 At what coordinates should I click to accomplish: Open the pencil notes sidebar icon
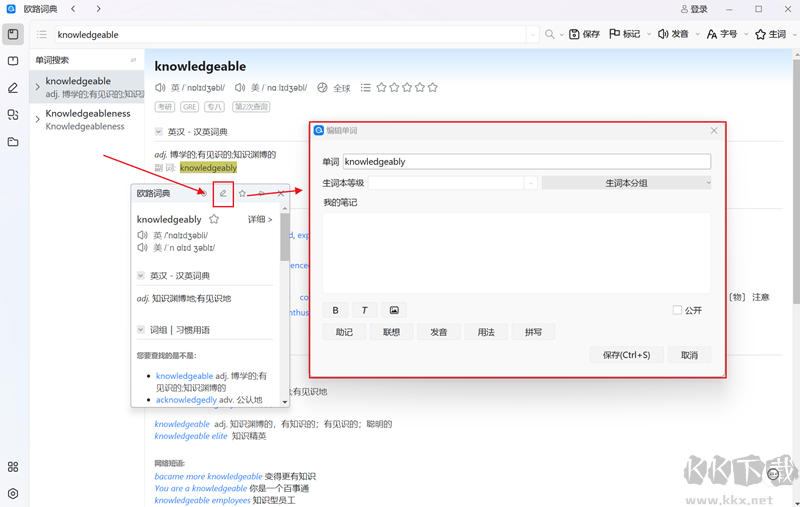[x=13, y=88]
